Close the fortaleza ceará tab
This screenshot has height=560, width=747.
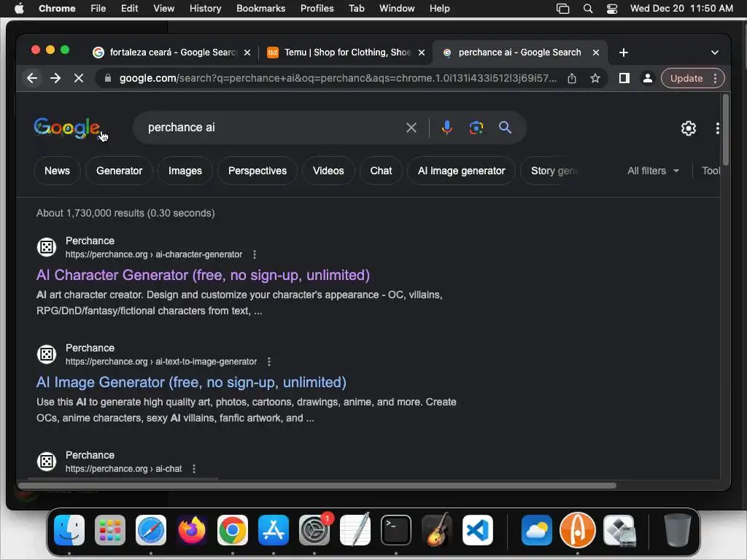[x=247, y=52]
